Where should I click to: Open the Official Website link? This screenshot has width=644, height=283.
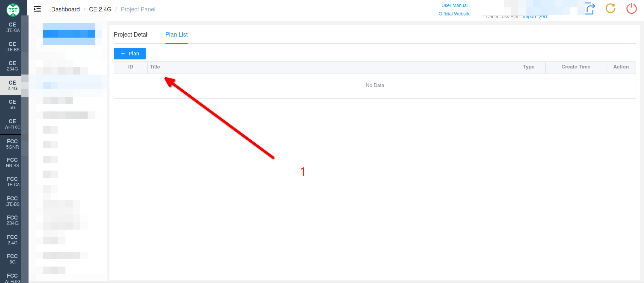[454, 14]
